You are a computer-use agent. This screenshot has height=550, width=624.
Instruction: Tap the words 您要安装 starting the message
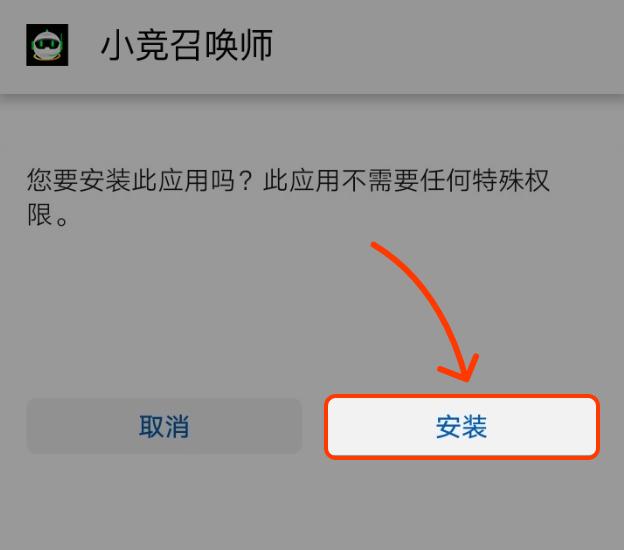[x=79, y=180]
